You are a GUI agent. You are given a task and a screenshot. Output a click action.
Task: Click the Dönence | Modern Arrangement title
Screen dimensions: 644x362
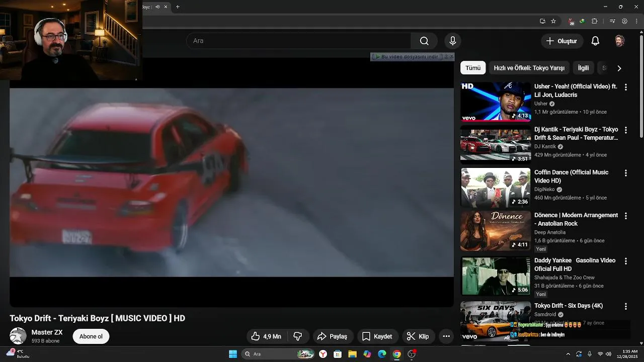pyautogui.click(x=576, y=219)
